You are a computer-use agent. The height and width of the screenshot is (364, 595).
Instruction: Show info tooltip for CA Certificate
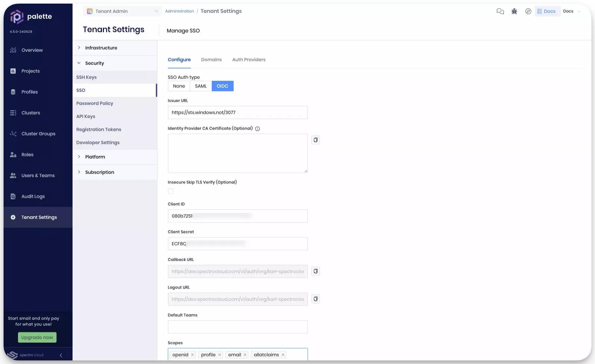click(x=257, y=129)
